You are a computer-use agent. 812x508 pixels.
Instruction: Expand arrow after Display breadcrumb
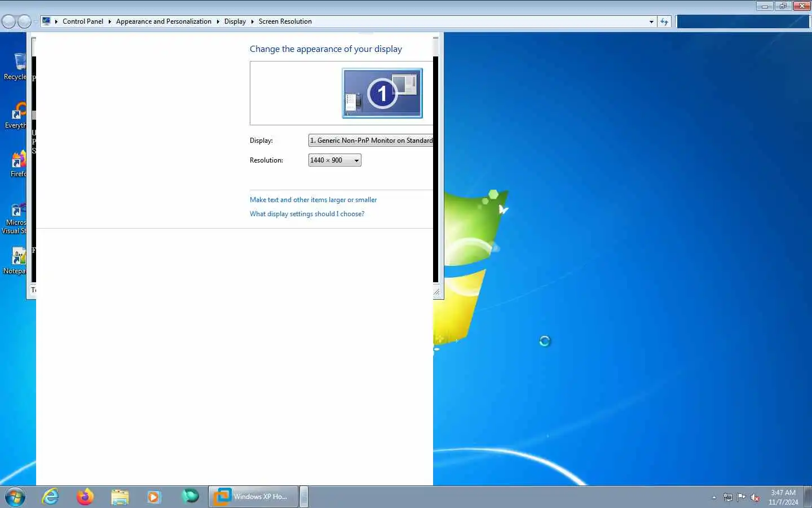(252, 21)
